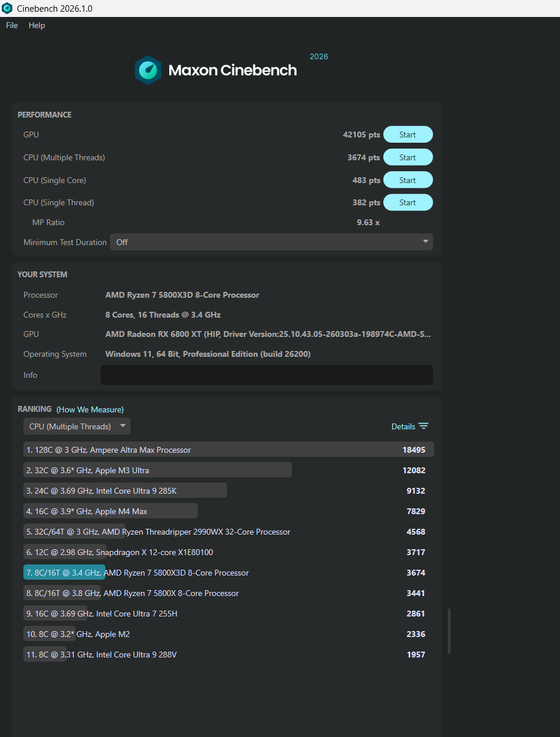Click the YOUR SYSTEM section heading
The image size is (560, 737).
tap(42, 274)
